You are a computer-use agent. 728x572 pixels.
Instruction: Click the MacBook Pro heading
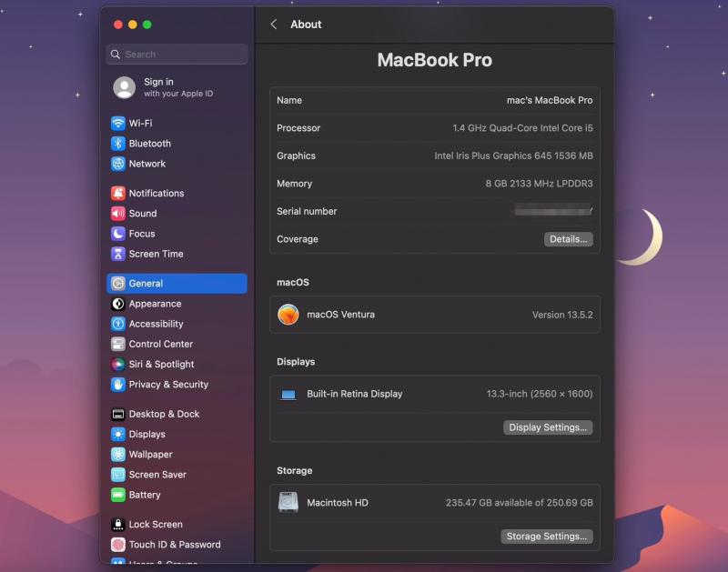pyautogui.click(x=435, y=60)
